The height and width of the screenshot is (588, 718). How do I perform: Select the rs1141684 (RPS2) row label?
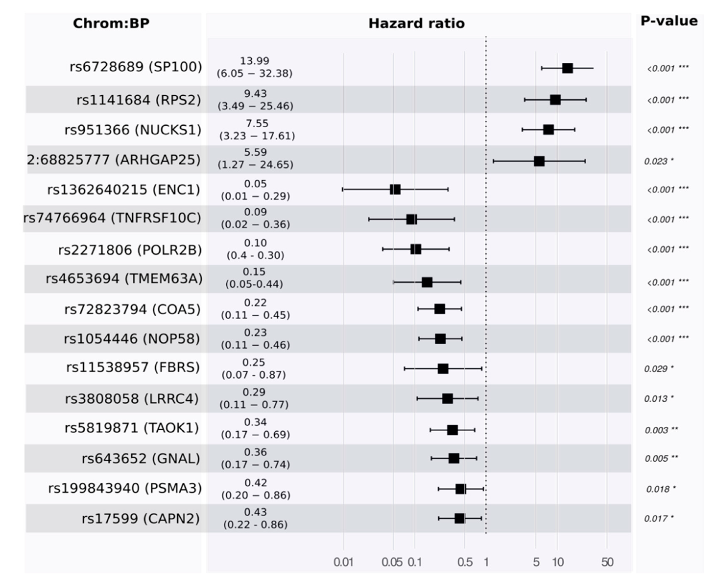139,100
